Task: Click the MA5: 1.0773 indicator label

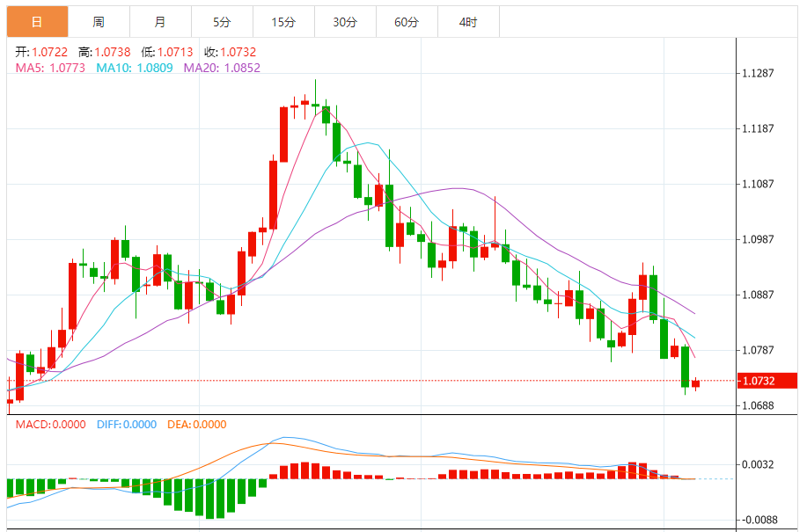Action: tap(50, 68)
